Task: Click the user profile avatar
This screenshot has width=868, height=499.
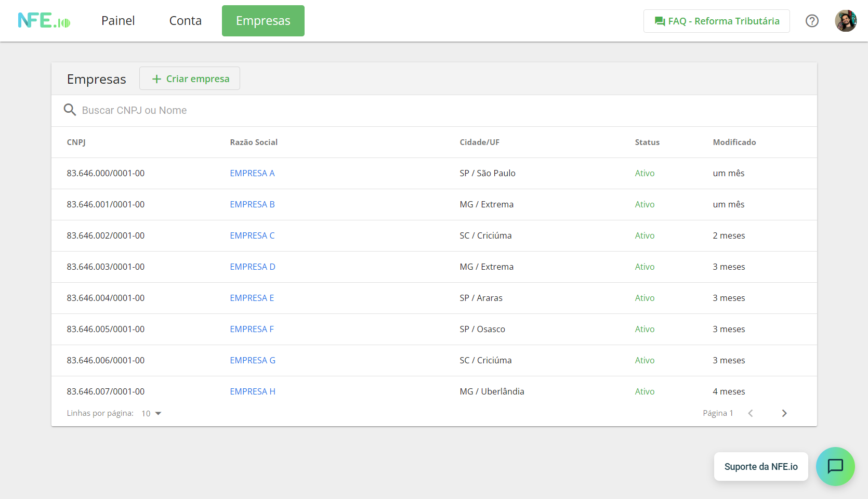Action: click(846, 21)
